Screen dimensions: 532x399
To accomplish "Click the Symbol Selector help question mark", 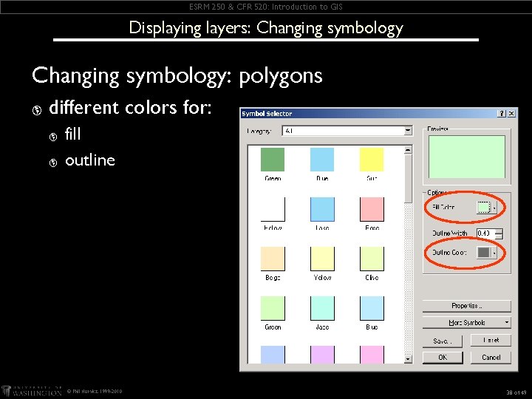I will (502, 113).
